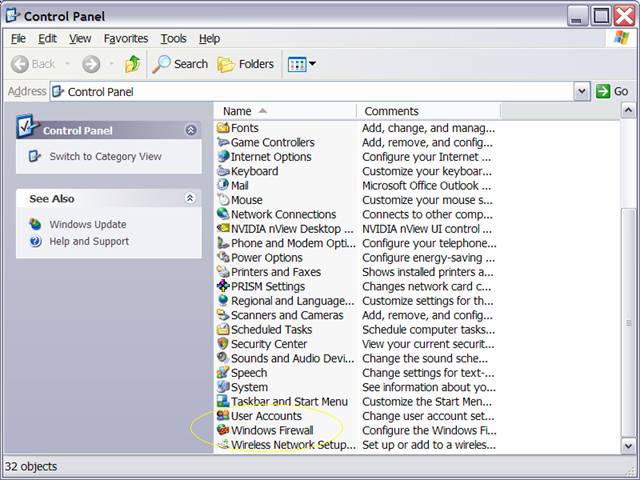The width and height of the screenshot is (640, 480).
Task: Click the Up folder toolbar icon
Action: (x=132, y=64)
